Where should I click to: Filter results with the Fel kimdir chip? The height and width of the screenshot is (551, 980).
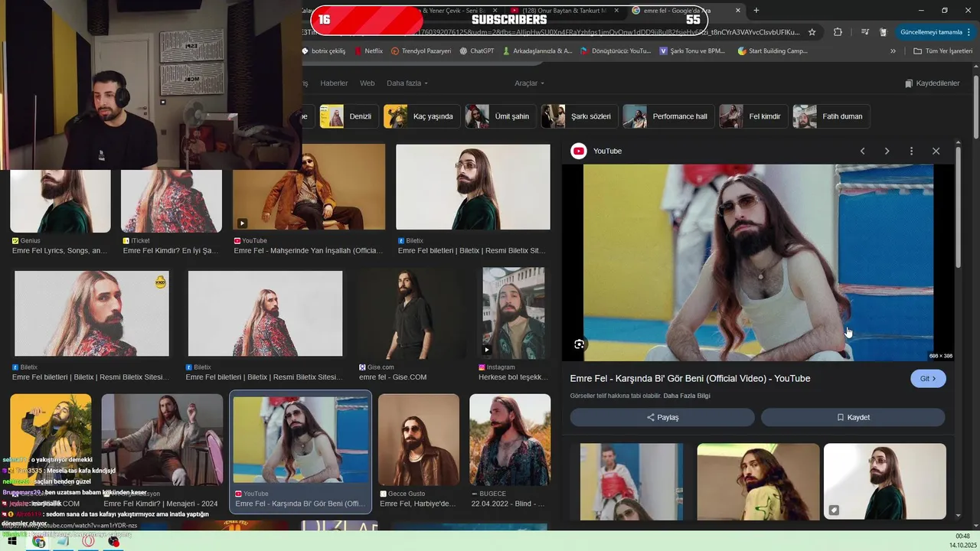(x=753, y=116)
